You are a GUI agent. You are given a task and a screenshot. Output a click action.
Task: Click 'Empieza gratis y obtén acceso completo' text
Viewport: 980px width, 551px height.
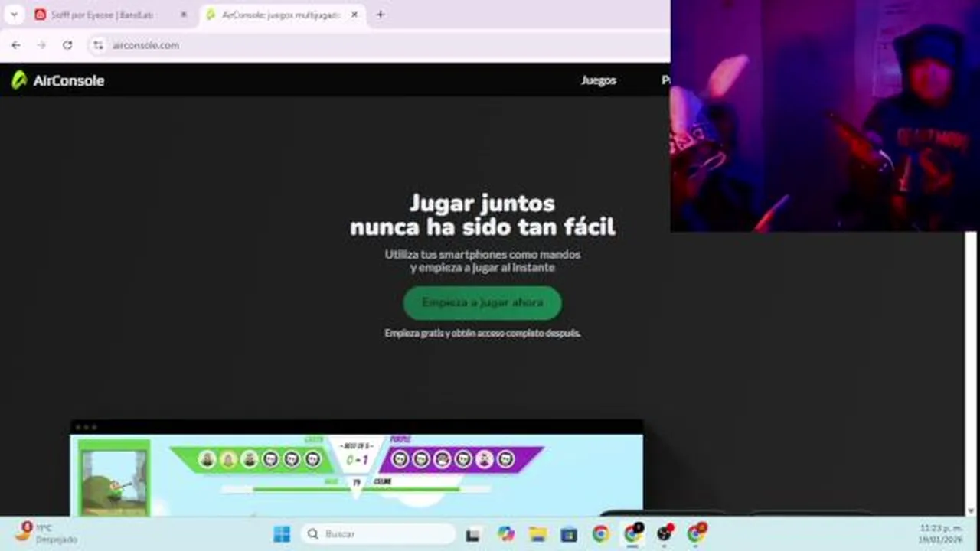[482, 334]
